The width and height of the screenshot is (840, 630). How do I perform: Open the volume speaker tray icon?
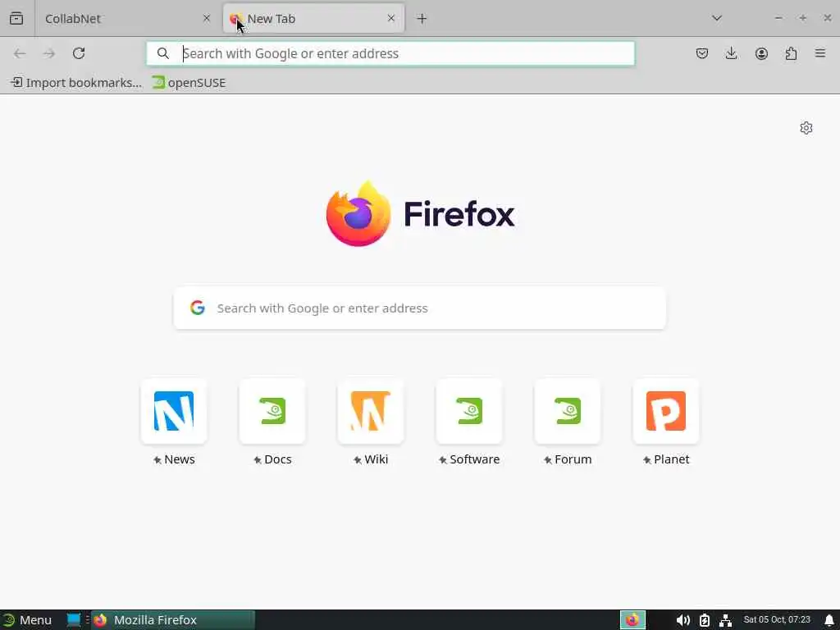[x=682, y=620]
